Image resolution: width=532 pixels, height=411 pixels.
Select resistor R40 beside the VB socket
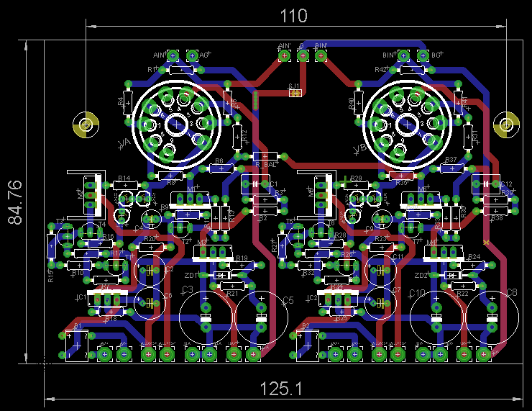359,103
